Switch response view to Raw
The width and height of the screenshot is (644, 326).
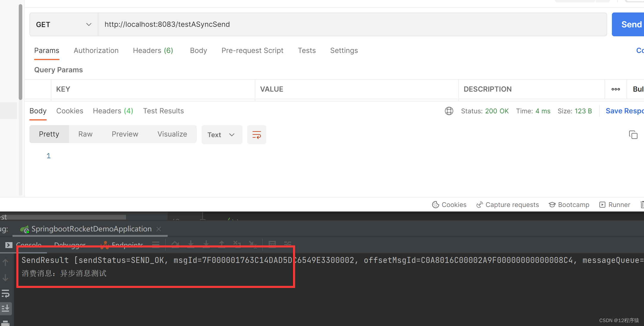click(85, 134)
